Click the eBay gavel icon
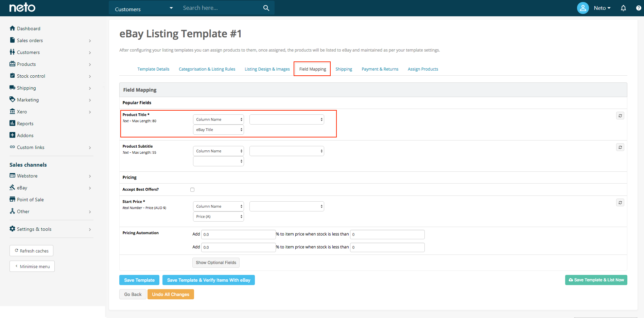The image size is (644, 318). click(x=13, y=187)
